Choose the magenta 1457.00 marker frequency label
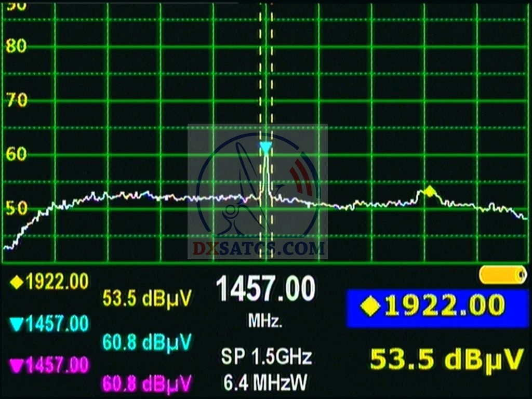 (56, 365)
